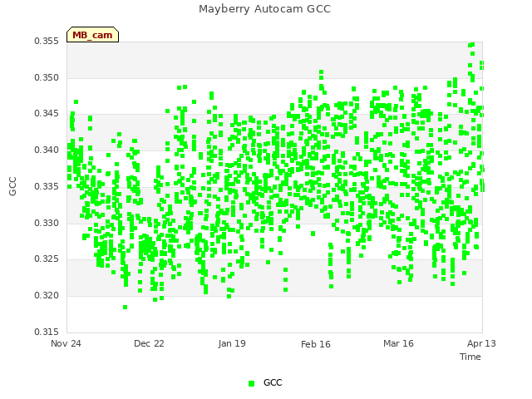Click the 0.340 y-axis value
The image size is (532, 399).
[47, 150]
